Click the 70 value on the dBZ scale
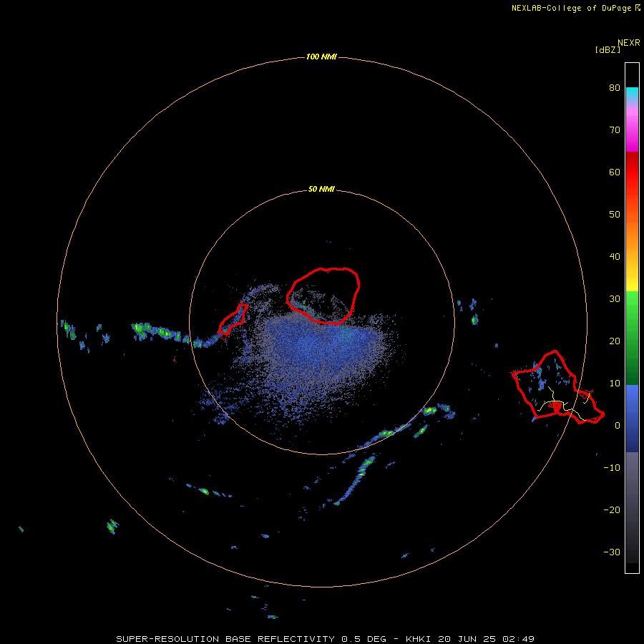644x644 pixels. point(615,130)
